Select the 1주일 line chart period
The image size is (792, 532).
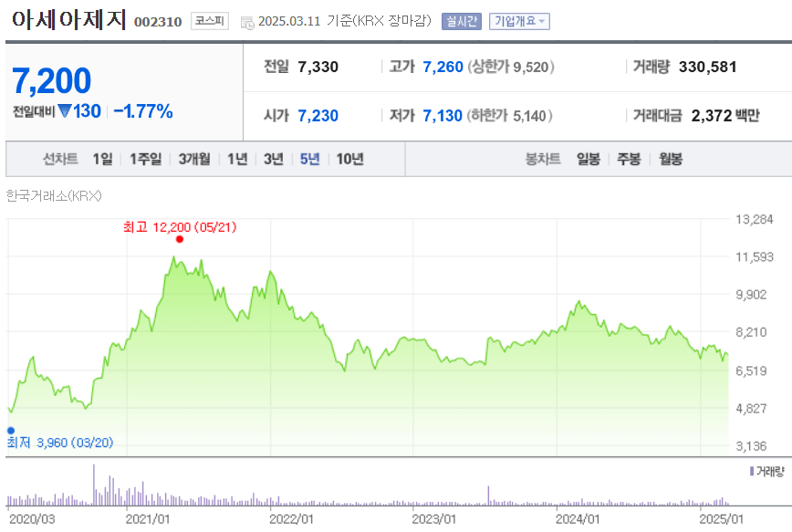pyautogui.click(x=145, y=159)
